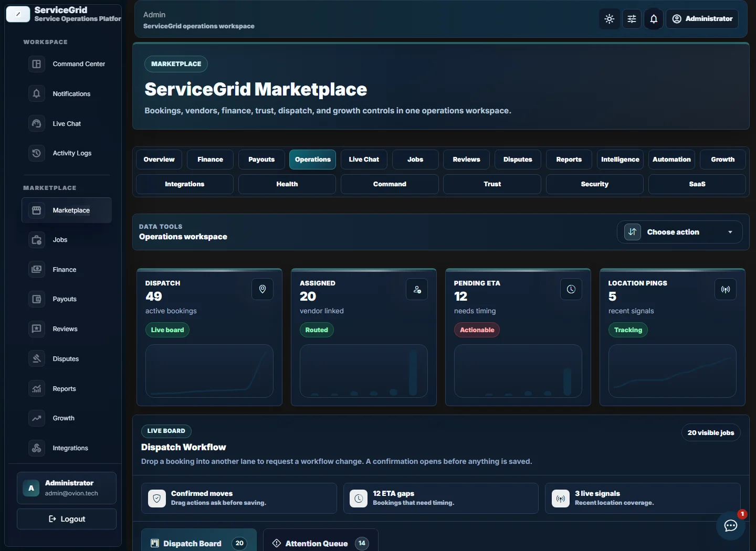The width and height of the screenshot is (756, 551).
Task: Open the Growth tab
Action: coord(723,160)
